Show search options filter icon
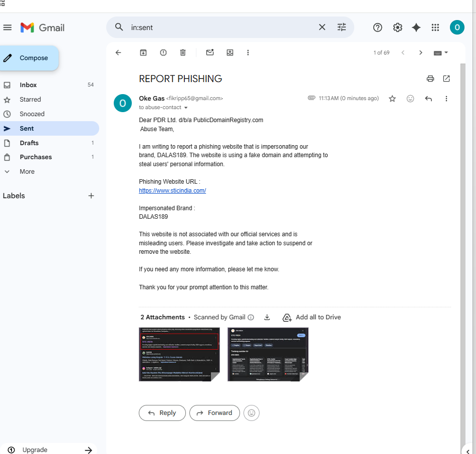Screen dimensions: 476x454 [342, 28]
